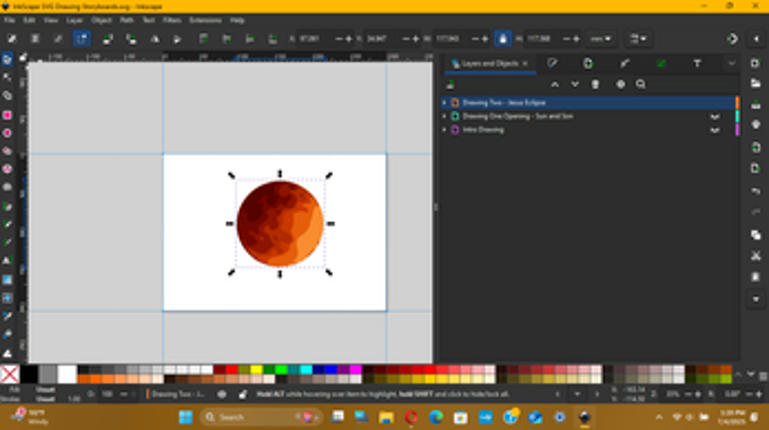Image resolution: width=769 pixels, height=430 pixels.
Task: Open the Text and Font panel tab
Action: pos(697,63)
